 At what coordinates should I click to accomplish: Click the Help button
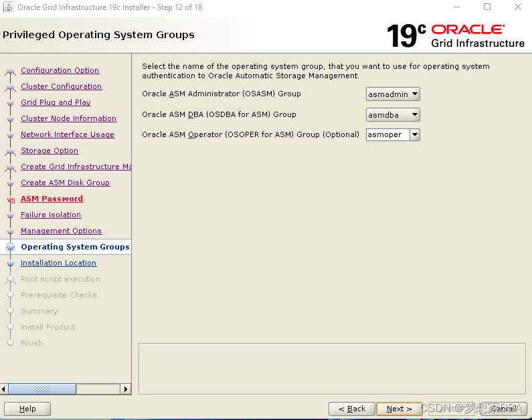click(x=27, y=409)
